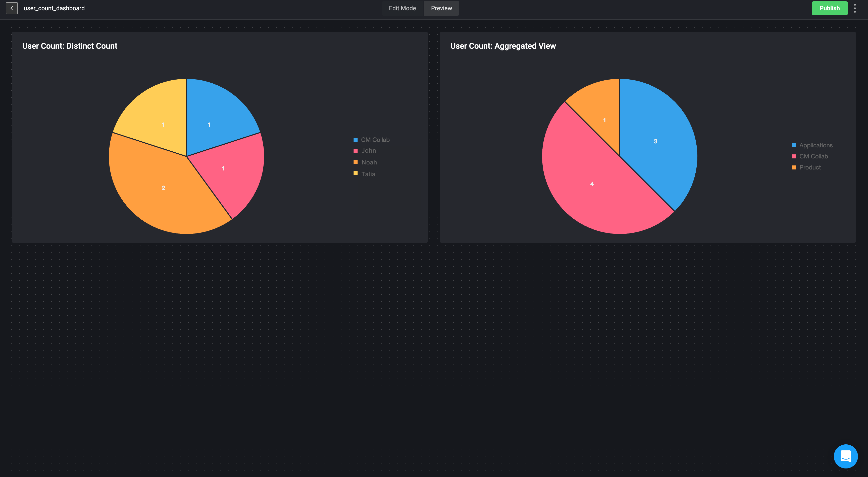Toggle Noah legend entry
The image size is (868, 477).
point(369,162)
